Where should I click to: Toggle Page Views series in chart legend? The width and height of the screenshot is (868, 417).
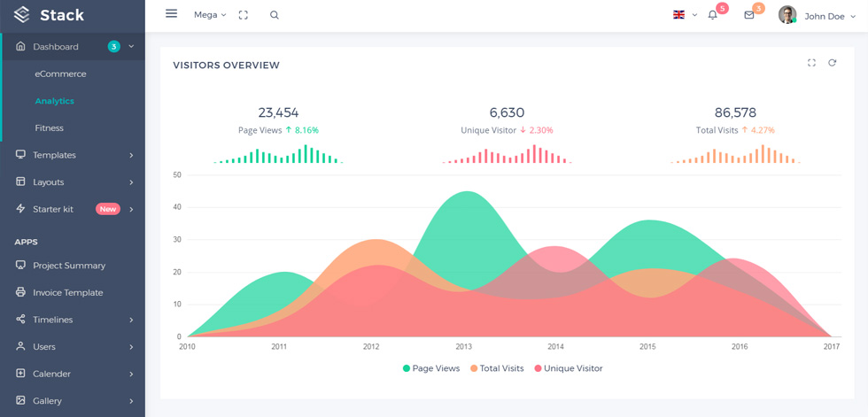[431, 368]
